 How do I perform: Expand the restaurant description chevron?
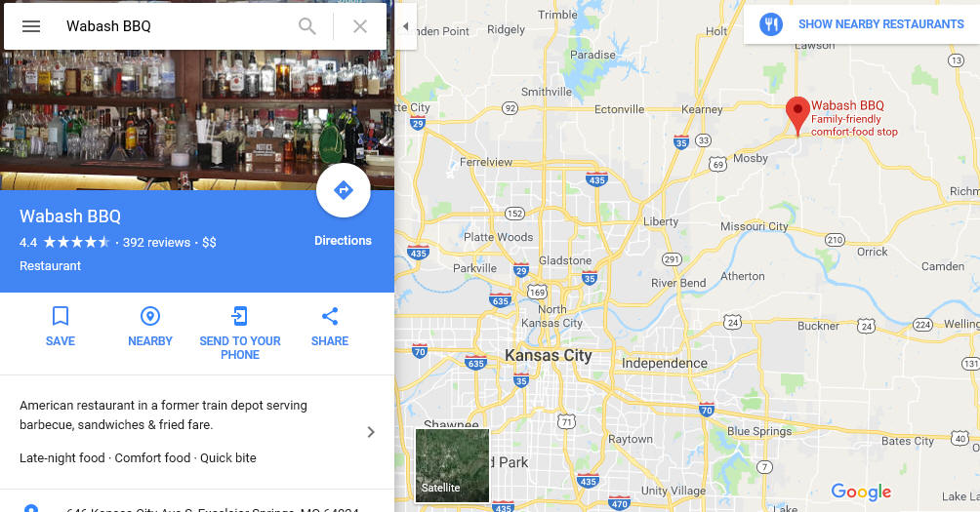click(371, 432)
